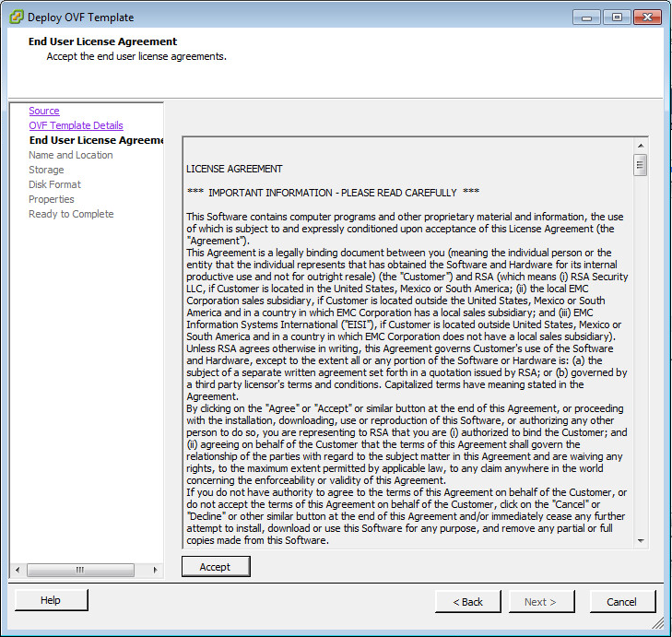672x637 pixels.
Task: Click the 'Accept the end user license agreements.' text
Action: [136, 56]
